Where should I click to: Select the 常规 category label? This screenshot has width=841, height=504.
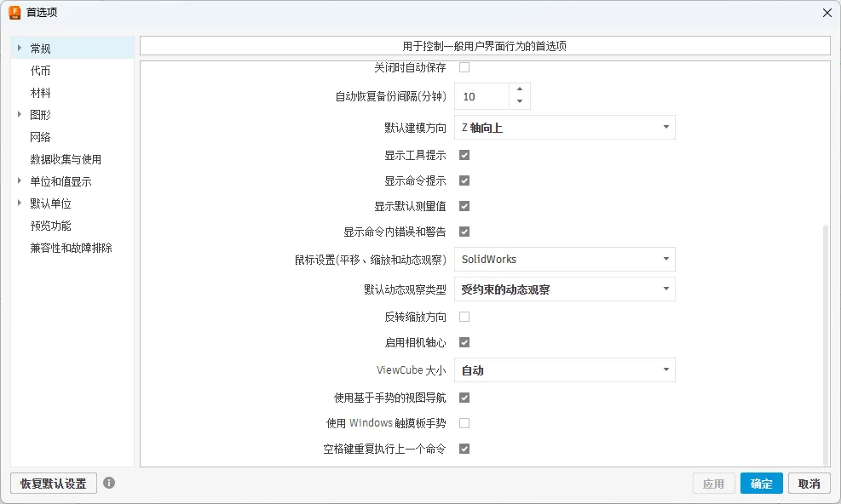point(40,49)
